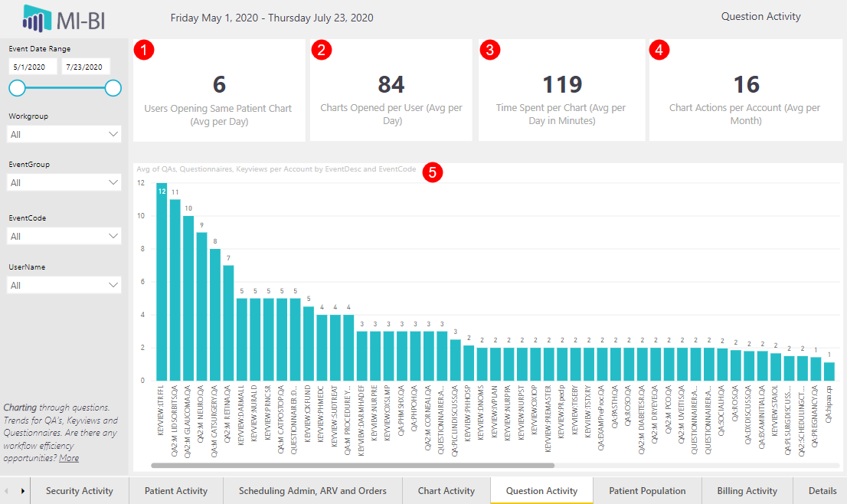The width and height of the screenshot is (847, 504).
Task: Click the left date range slider handle
Action: 17,88
